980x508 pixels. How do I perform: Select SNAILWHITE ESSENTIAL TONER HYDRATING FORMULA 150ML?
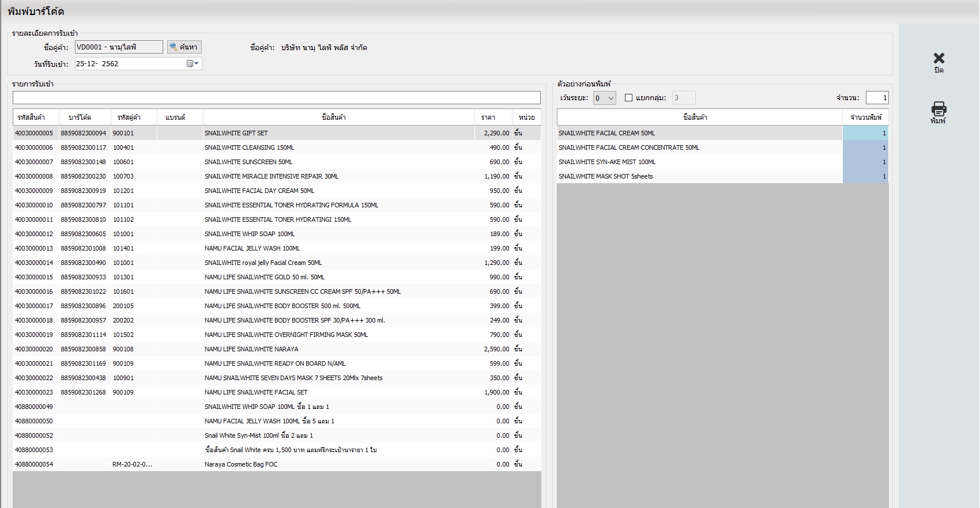point(277,205)
